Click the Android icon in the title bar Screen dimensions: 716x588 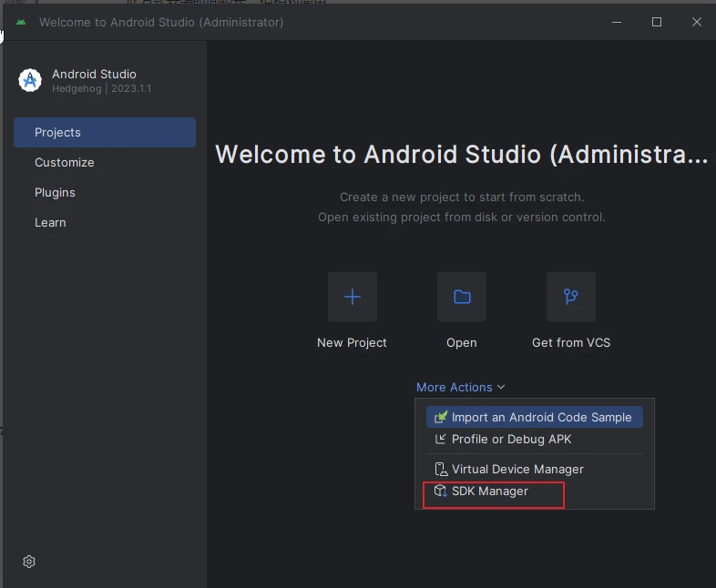pyautogui.click(x=21, y=22)
